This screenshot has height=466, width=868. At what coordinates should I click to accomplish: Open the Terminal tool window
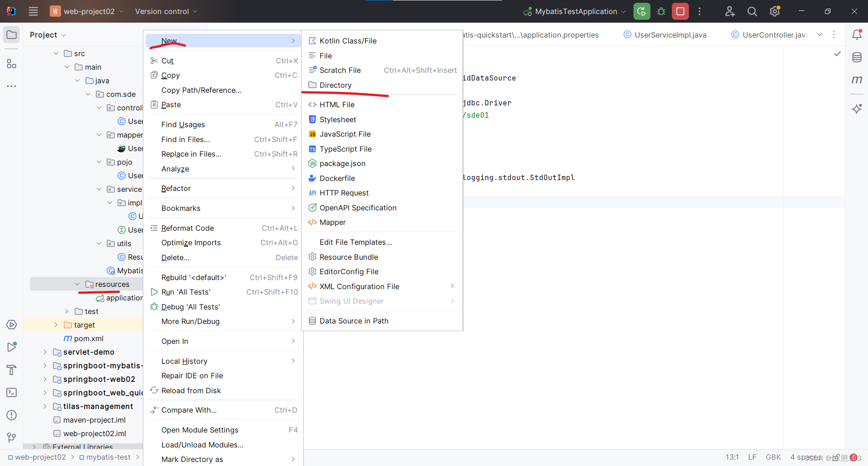tap(11, 392)
